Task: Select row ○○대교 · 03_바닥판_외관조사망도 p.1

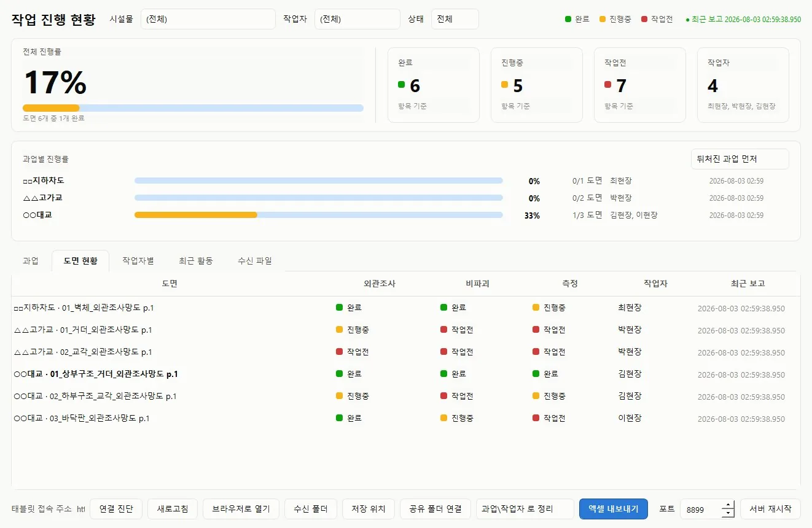Action: click(x=405, y=418)
